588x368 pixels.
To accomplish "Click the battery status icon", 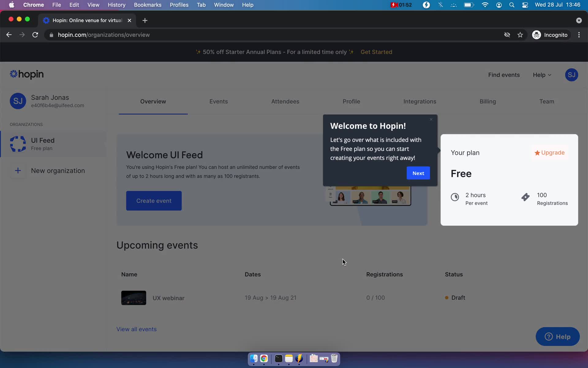I will click(x=469, y=5).
